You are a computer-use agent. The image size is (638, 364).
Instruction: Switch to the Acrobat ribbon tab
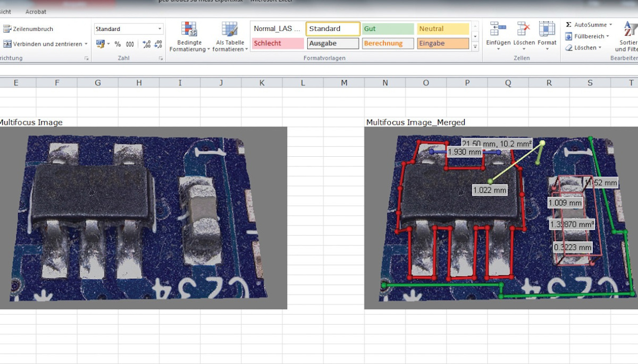(x=35, y=12)
